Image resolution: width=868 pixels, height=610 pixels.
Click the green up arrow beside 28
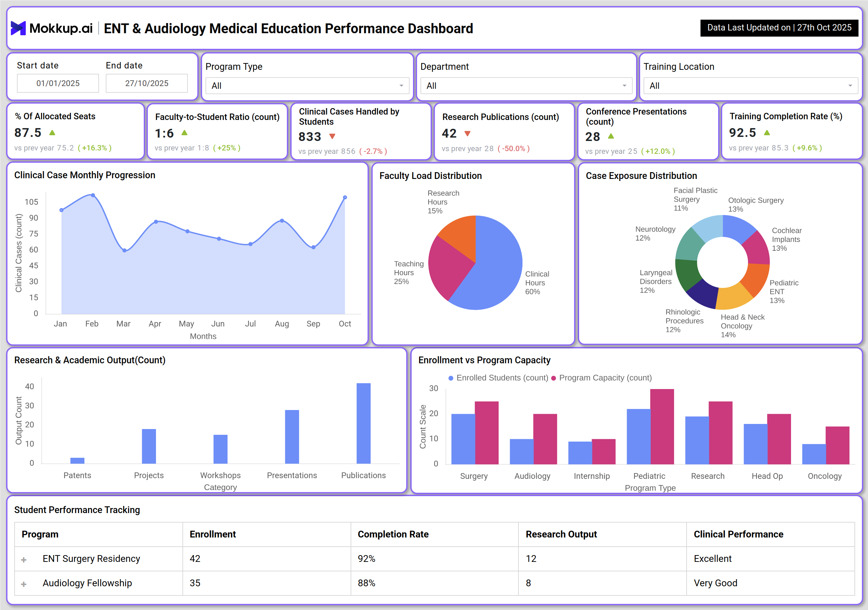click(611, 136)
